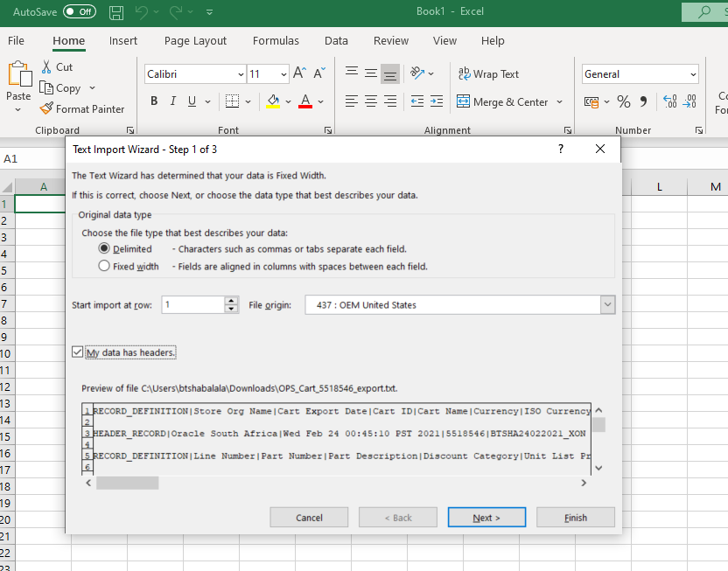Click the Bold formatting icon
Screen dimensions: 728x571
(154, 101)
